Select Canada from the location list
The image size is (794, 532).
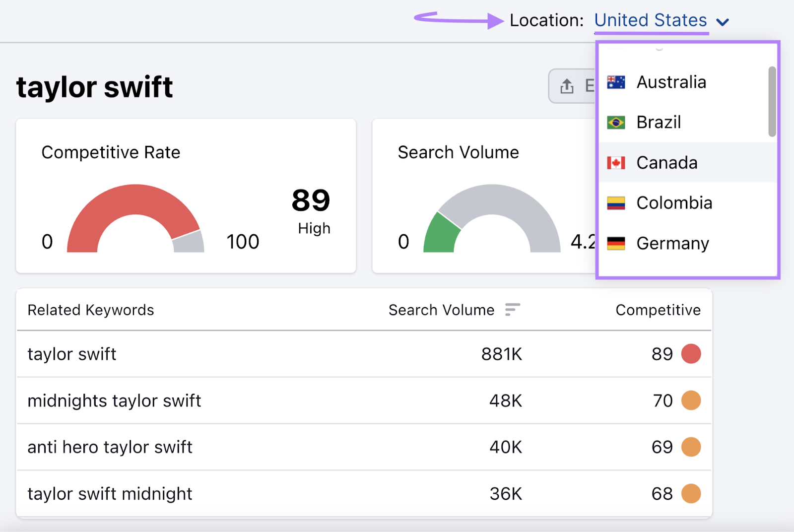(666, 163)
